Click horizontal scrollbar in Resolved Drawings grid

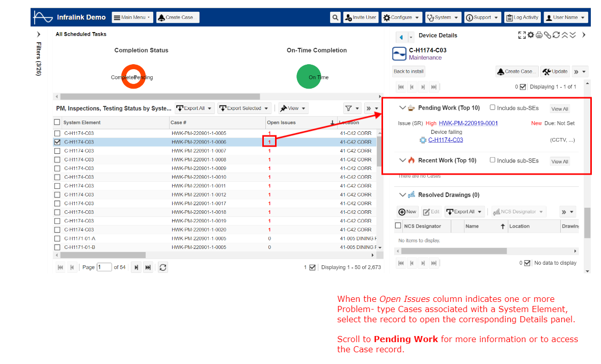(x=454, y=251)
